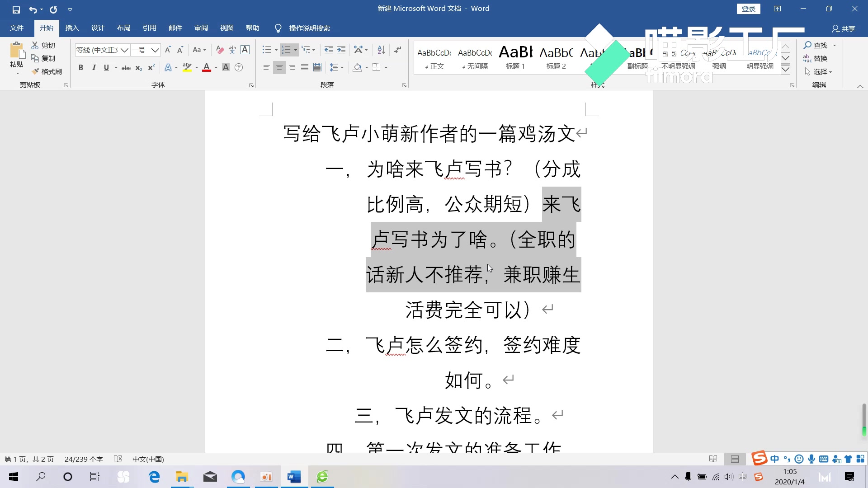This screenshot has height=488, width=868.
Task: Open the 开始 ribbon tab
Action: point(46,28)
